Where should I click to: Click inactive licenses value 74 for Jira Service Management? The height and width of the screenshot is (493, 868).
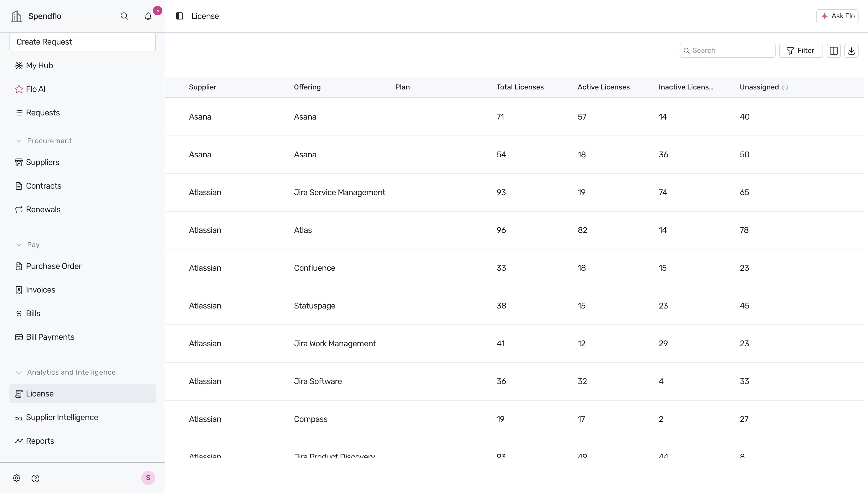tap(663, 192)
